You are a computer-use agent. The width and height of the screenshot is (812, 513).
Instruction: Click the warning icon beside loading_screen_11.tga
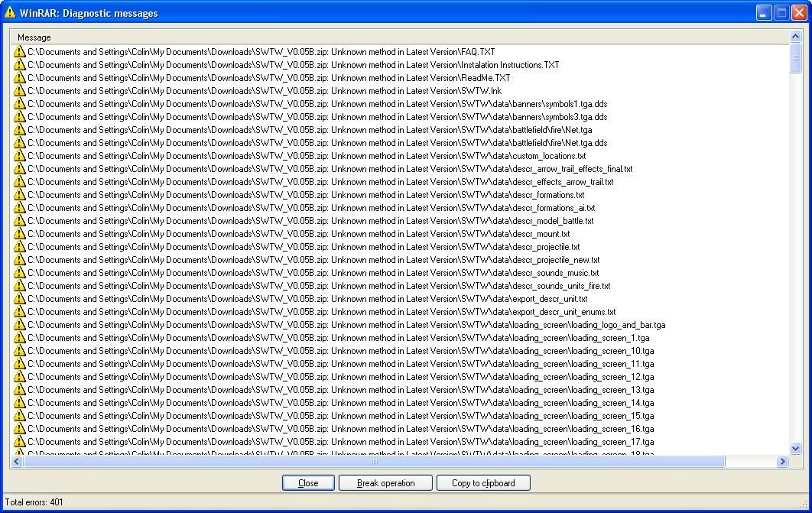[x=19, y=364]
